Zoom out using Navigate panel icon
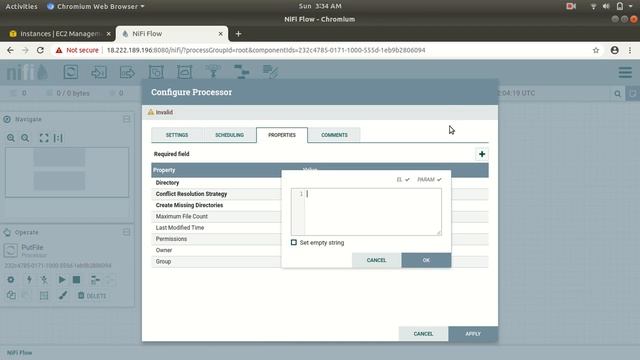This screenshot has height=360, width=640. click(x=25, y=138)
